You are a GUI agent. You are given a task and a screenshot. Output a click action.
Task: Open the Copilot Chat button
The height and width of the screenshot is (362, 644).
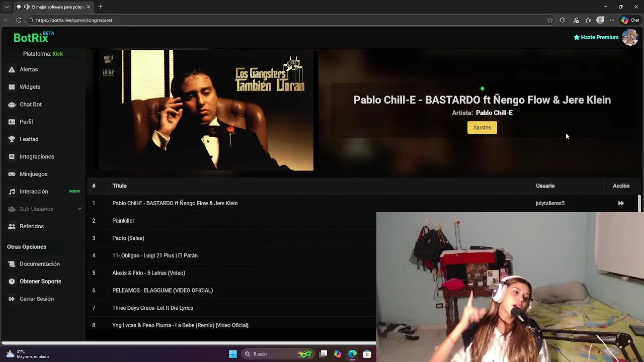630,20
